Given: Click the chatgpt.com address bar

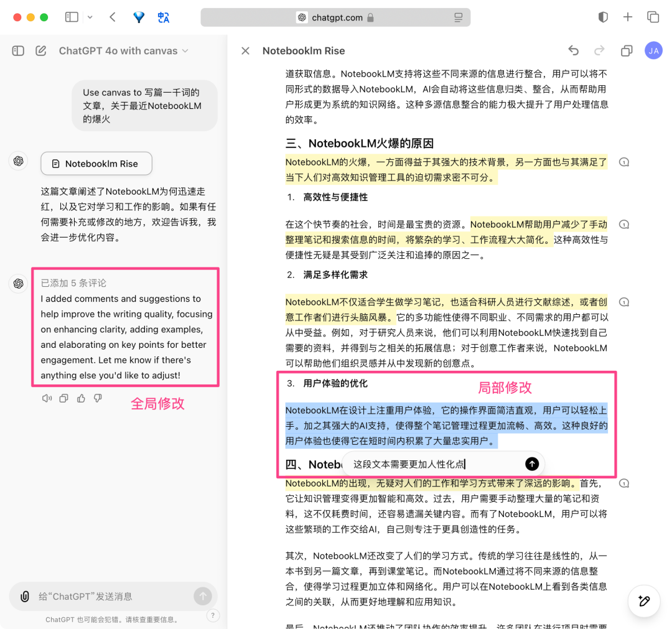Looking at the screenshot, I should pos(335,17).
